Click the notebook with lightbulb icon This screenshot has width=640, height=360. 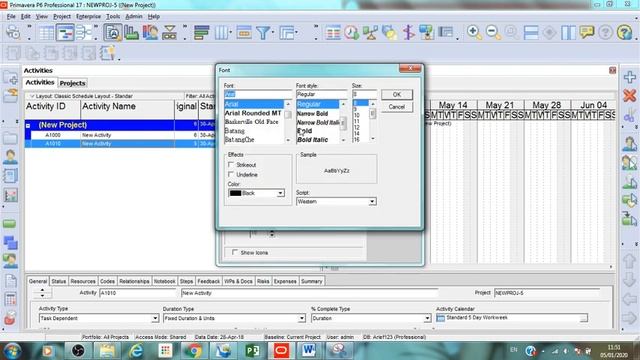tap(107, 53)
